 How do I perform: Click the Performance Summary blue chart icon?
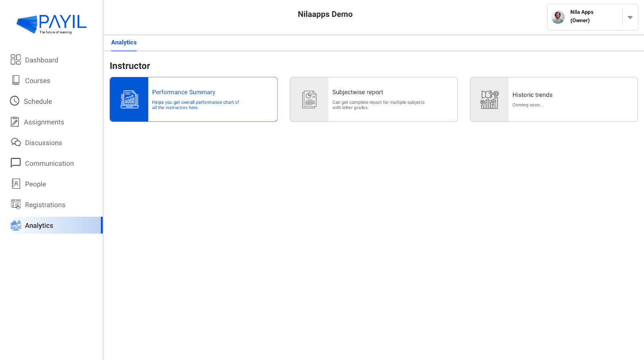[x=129, y=99]
